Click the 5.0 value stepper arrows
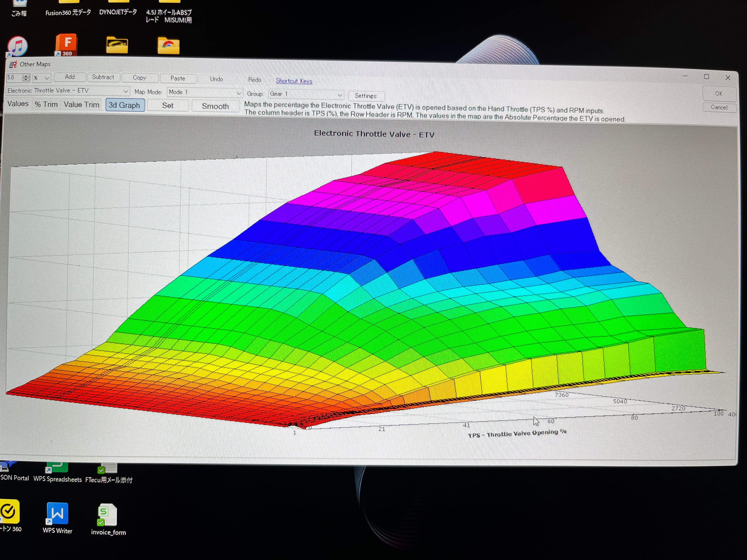The image size is (747, 560). click(x=26, y=78)
